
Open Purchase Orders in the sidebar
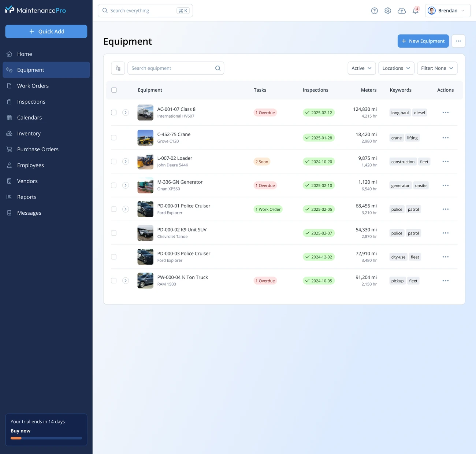[46, 150]
